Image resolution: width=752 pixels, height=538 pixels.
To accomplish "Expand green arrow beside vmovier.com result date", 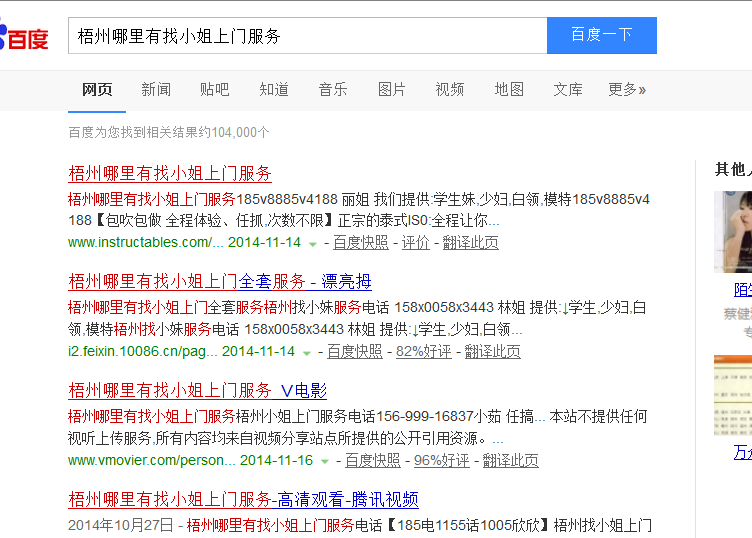I will point(325,462).
